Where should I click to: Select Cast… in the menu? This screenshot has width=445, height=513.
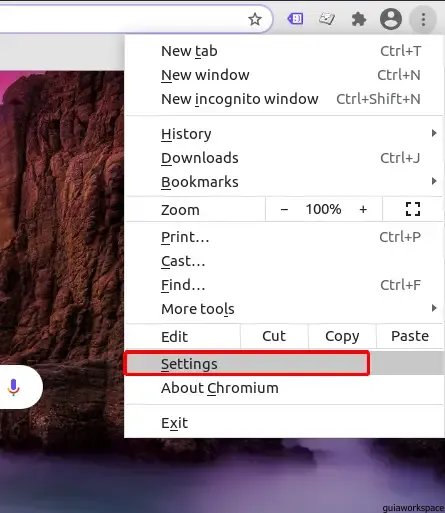[284, 261]
